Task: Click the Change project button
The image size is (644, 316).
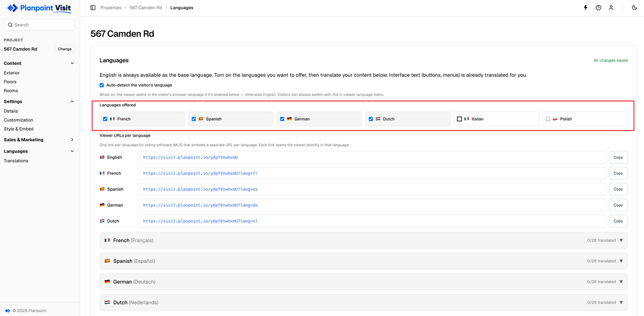Action: tap(65, 49)
